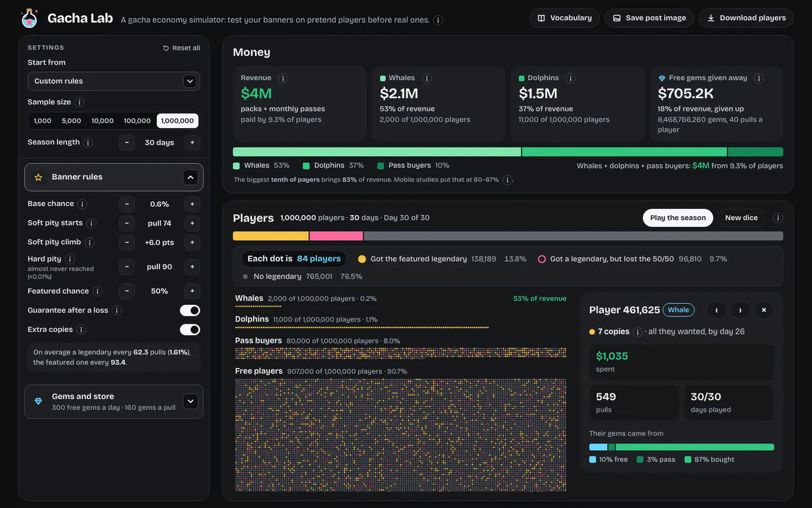The image size is (812, 508).
Task: Show Soft pity climb info
Action: pyautogui.click(x=89, y=243)
